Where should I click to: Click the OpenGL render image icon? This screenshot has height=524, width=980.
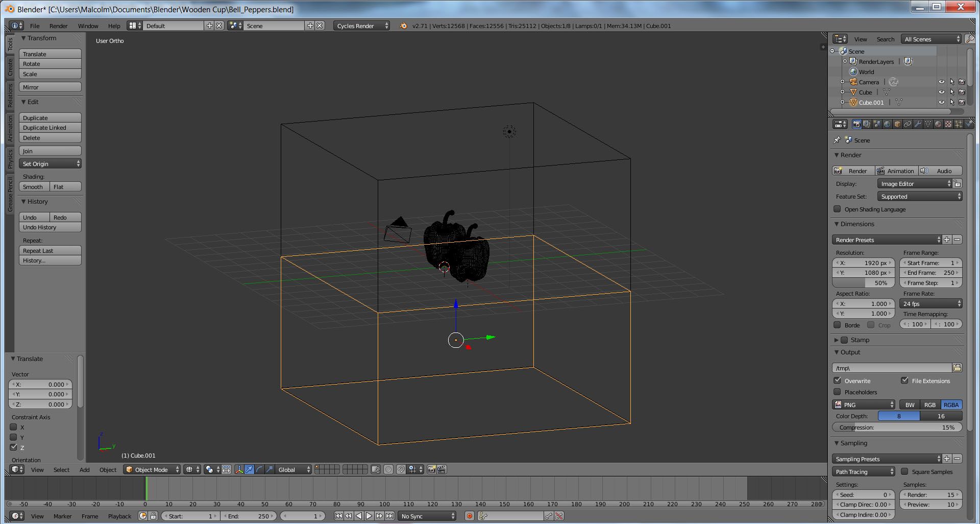click(432, 469)
